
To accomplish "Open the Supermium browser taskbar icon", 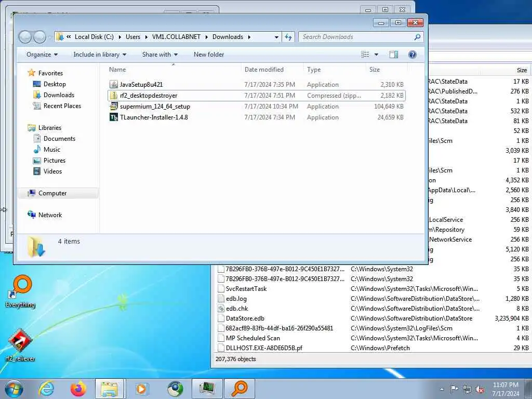I will click(175, 389).
